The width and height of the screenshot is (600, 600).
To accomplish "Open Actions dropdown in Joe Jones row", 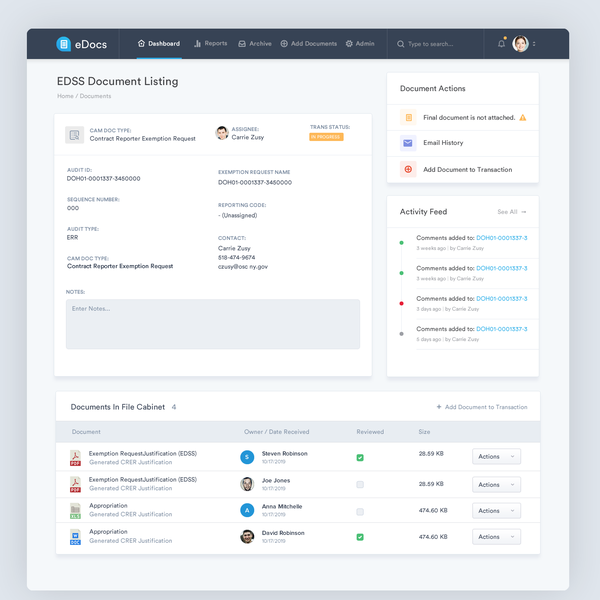I will (496, 484).
